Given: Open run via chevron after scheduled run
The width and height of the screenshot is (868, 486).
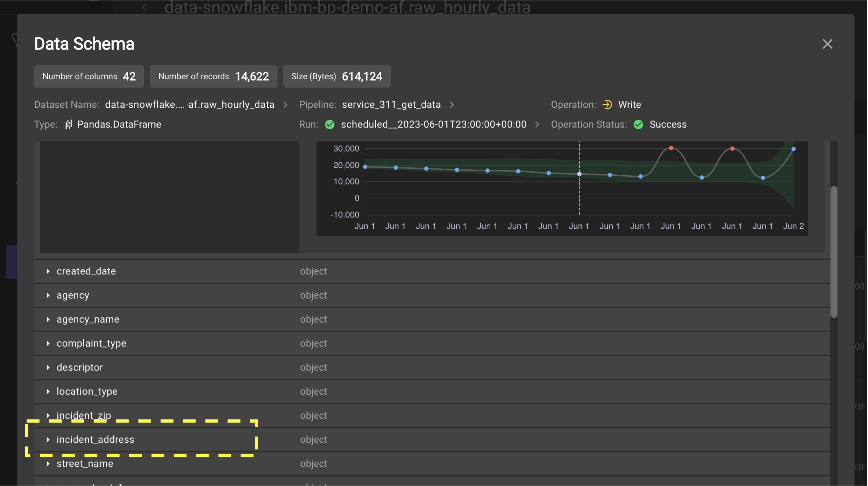Looking at the screenshot, I should [x=537, y=125].
